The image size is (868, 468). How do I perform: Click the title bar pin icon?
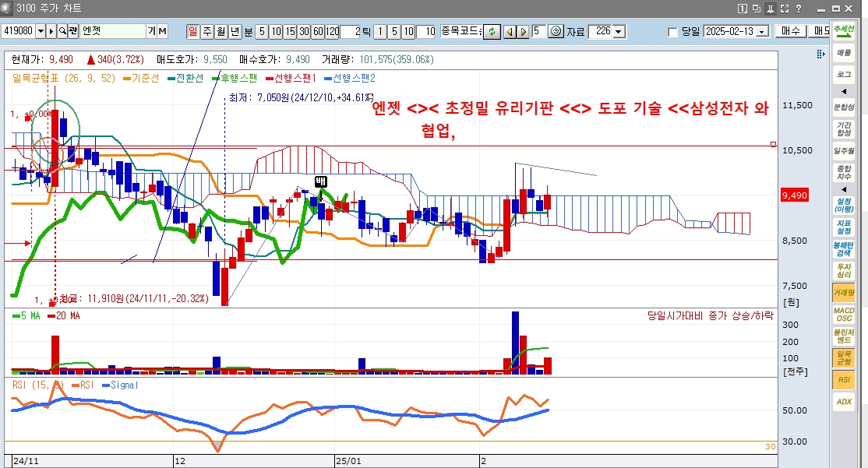[x=771, y=9]
